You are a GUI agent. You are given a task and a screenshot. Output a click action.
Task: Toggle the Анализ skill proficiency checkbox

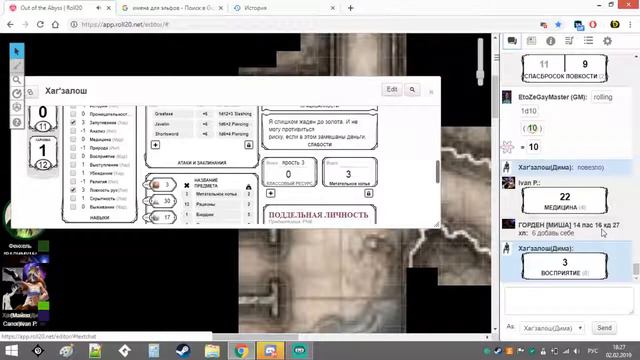tap(73, 131)
